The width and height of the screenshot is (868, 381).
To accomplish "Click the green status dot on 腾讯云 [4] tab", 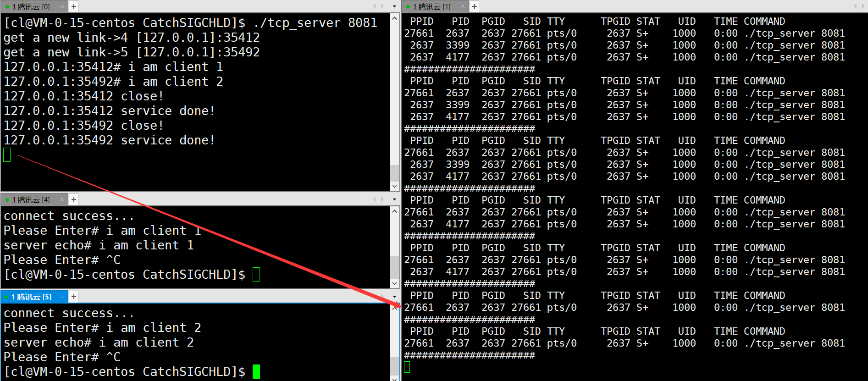I will click(x=7, y=200).
